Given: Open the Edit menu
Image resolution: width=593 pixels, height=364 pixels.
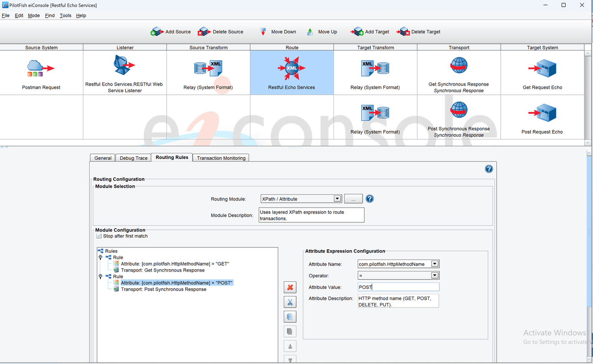Looking at the screenshot, I should [19, 15].
